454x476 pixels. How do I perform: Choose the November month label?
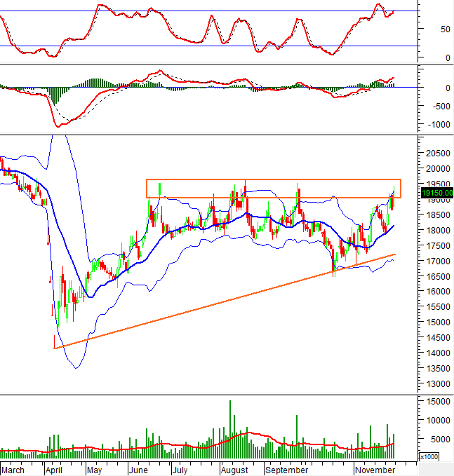pyautogui.click(x=373, y=469)
